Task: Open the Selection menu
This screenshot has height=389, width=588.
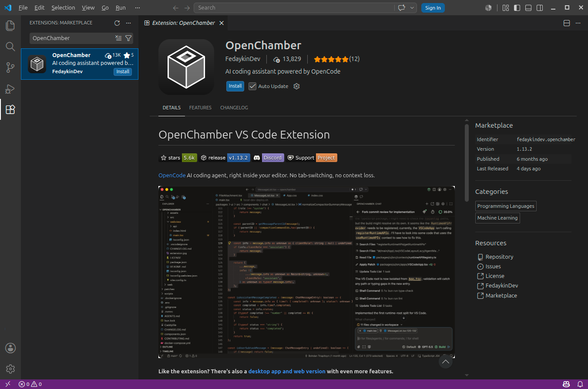Action: (x=63, y=8)
